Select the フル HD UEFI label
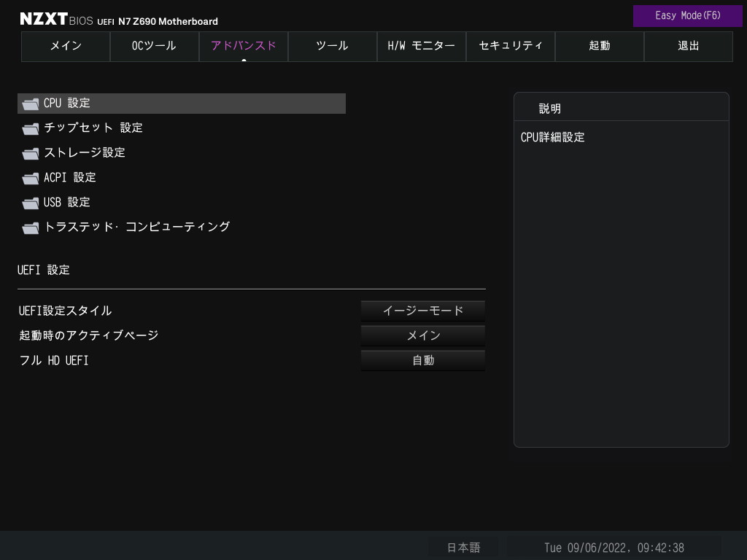The image size is (747, 560). pyautogui.click(x=54, y=360)
